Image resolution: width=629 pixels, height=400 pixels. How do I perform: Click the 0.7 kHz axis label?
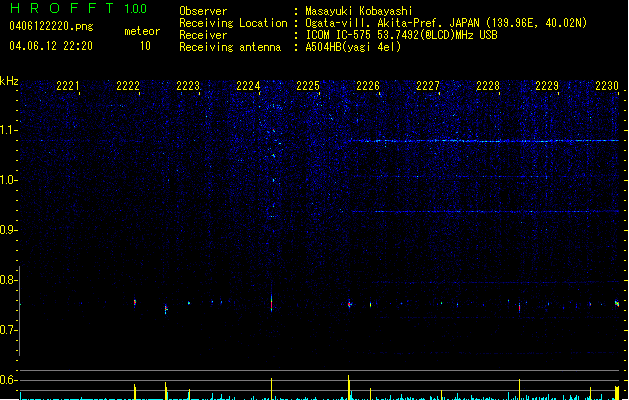[8, 330]
